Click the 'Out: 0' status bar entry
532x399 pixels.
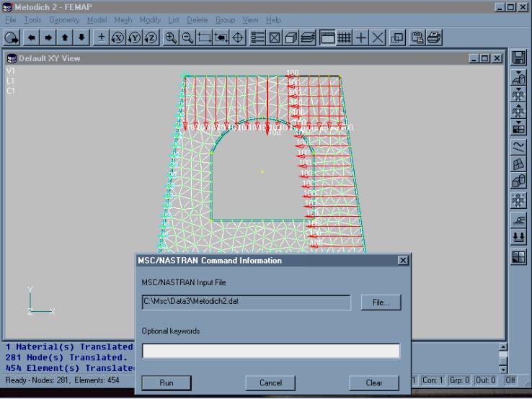pos(486,380)
